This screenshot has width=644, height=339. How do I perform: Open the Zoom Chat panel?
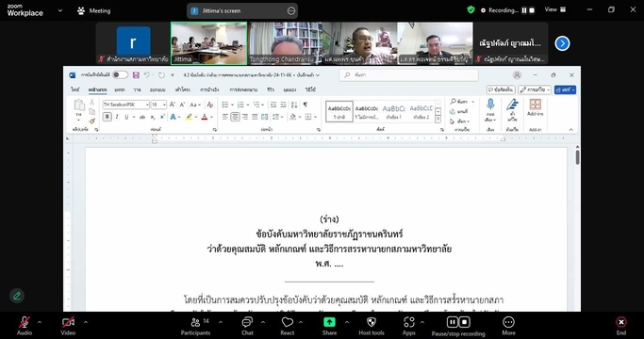(x=247, y=326)
